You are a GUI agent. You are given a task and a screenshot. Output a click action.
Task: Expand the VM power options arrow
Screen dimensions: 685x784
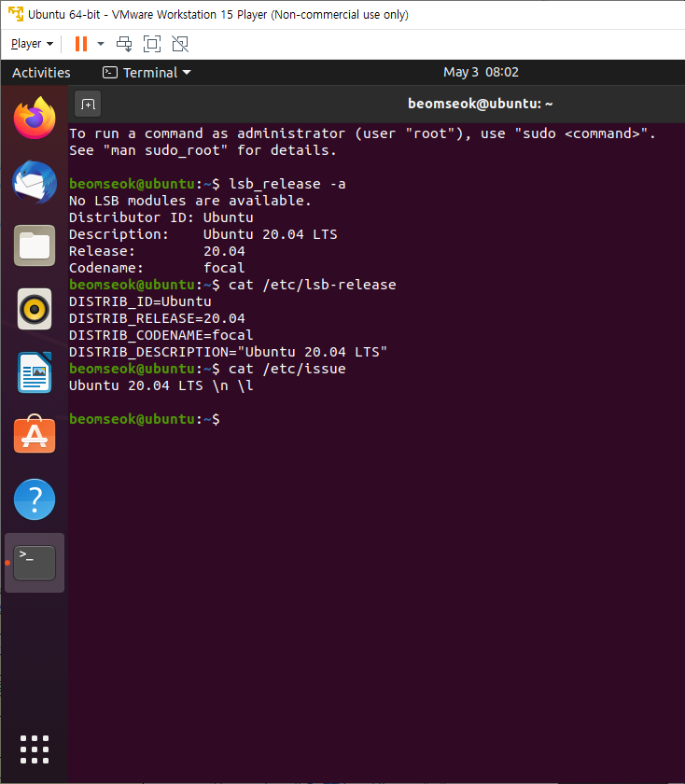[x=101, y=44]
